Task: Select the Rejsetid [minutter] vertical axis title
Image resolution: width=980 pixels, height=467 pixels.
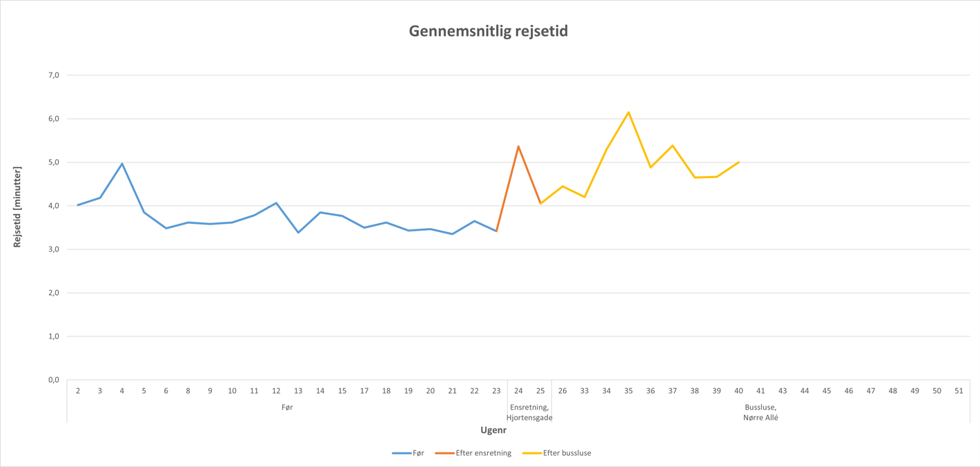Action: (x=18, y=207)
